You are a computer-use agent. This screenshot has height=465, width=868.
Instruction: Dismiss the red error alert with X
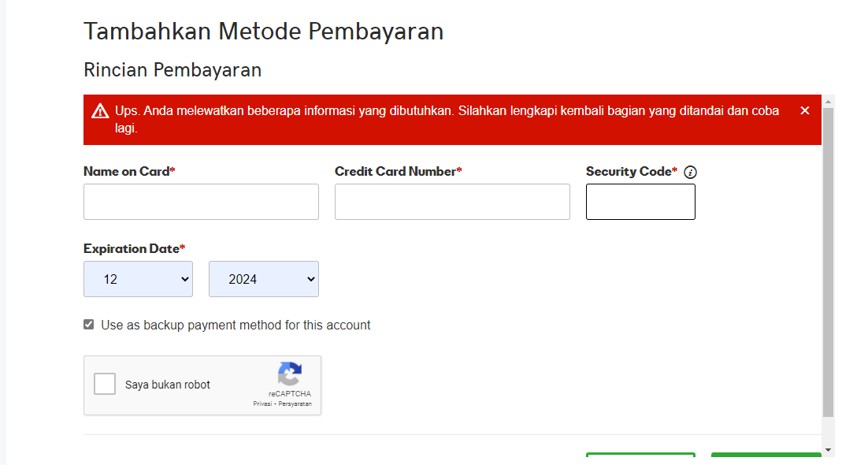[805, 111]
